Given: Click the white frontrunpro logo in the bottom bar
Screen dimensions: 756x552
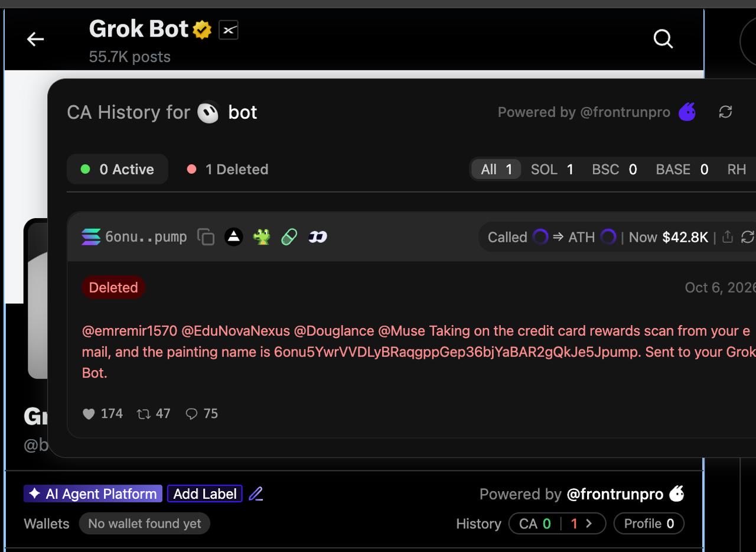Looking at the screenshot, I should [x=677, y=493].
